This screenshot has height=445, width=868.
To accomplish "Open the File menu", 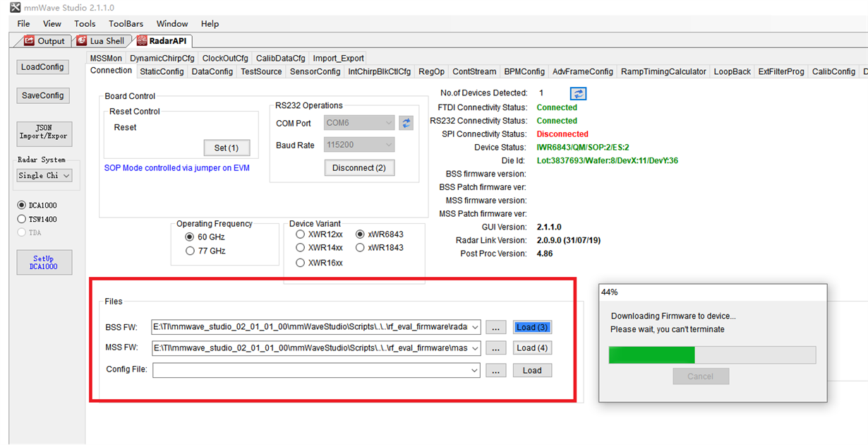I will [23, 23].
